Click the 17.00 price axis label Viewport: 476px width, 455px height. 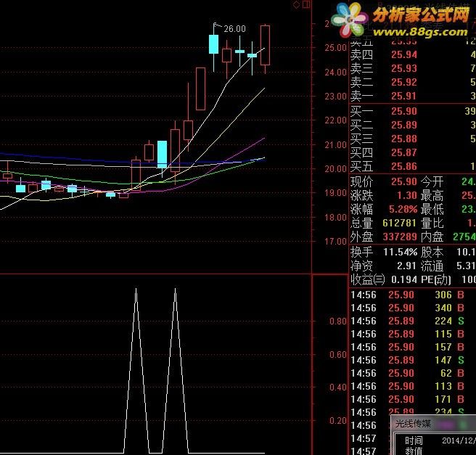(335, 242)
